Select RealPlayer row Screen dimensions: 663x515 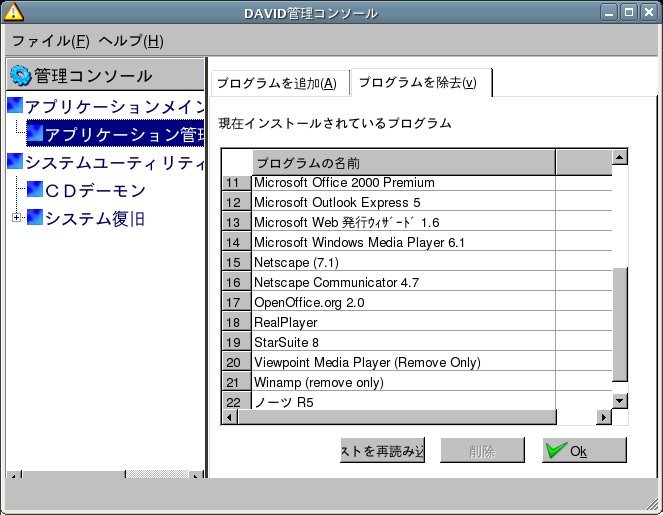point(404,323)
